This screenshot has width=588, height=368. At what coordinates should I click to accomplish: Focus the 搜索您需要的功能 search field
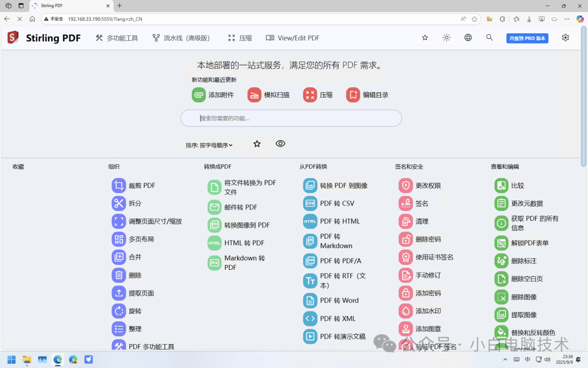291,118
